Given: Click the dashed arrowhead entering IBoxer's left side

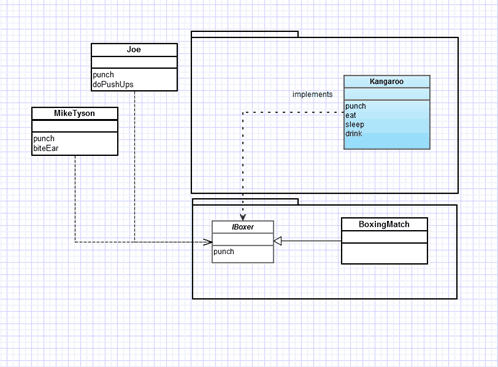Looking at the screenshot, I should click(208, 242).
